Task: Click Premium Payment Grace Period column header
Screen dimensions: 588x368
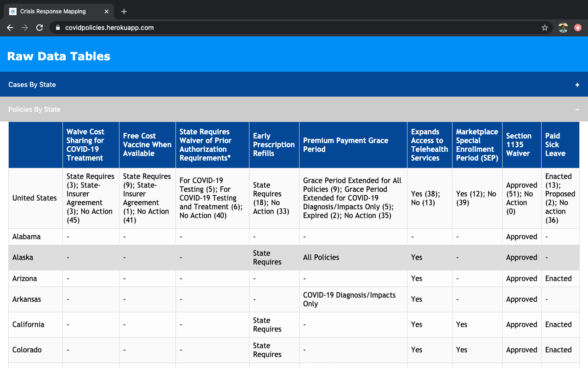Action: click(x=353, y=145)
